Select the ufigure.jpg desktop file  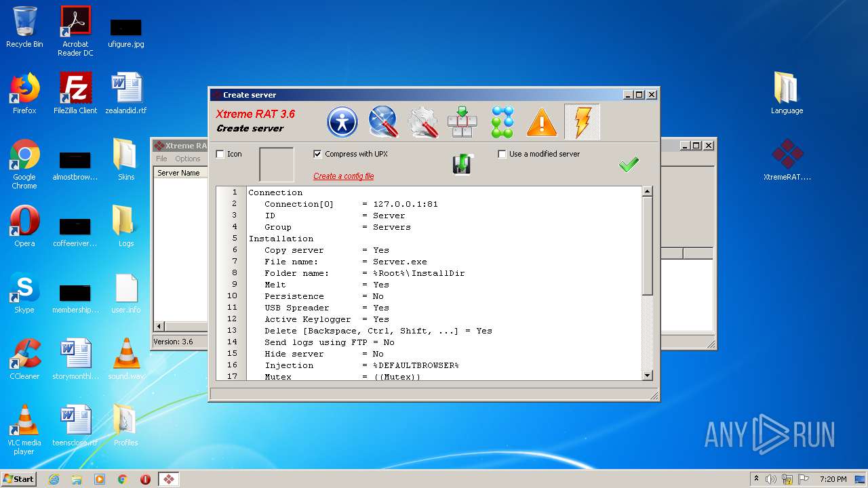tap(126, 31)
